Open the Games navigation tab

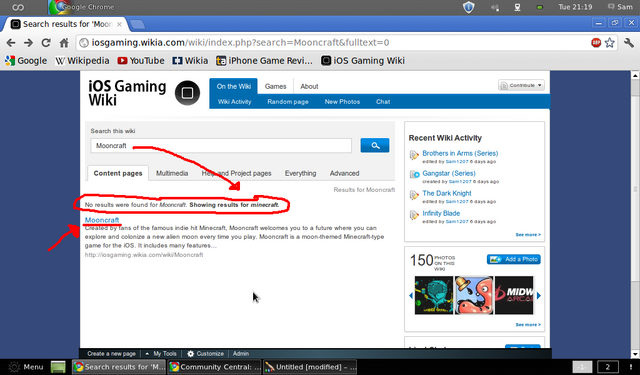click(276, 87)
